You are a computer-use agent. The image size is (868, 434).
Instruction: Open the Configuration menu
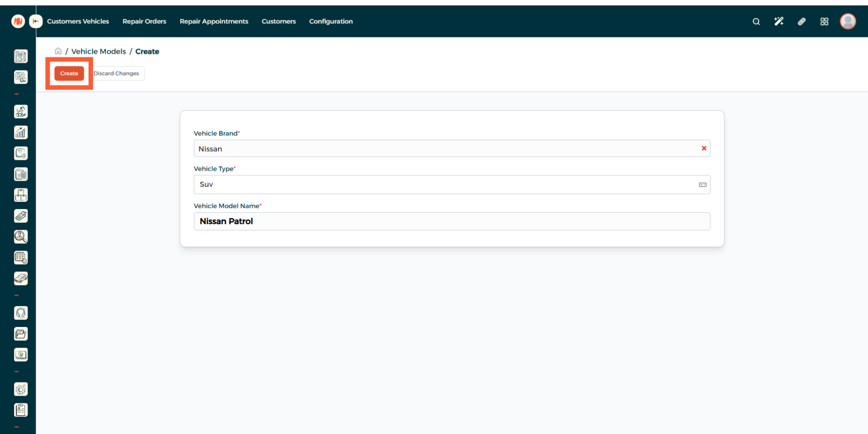pos(330,21)
